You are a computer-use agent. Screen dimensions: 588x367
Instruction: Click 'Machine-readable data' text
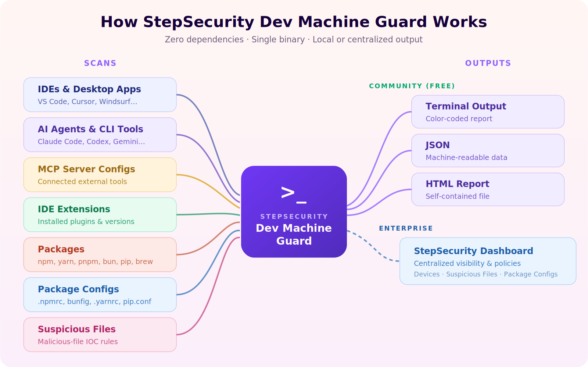[x=466, y=157]
